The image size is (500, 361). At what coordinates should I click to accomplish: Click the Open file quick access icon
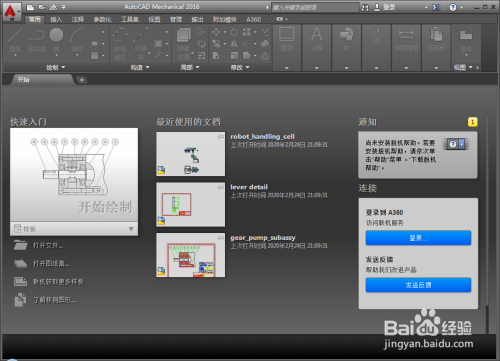click(42, 7)
